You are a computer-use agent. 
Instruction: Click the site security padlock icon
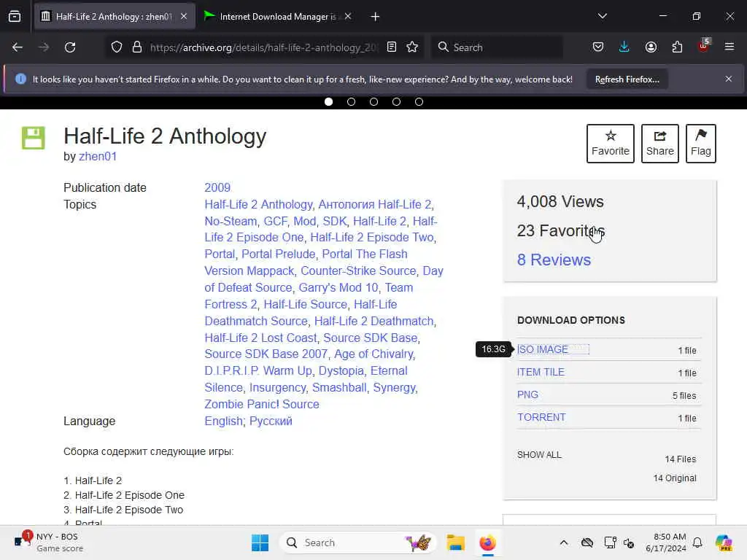[x=137, y=47]
